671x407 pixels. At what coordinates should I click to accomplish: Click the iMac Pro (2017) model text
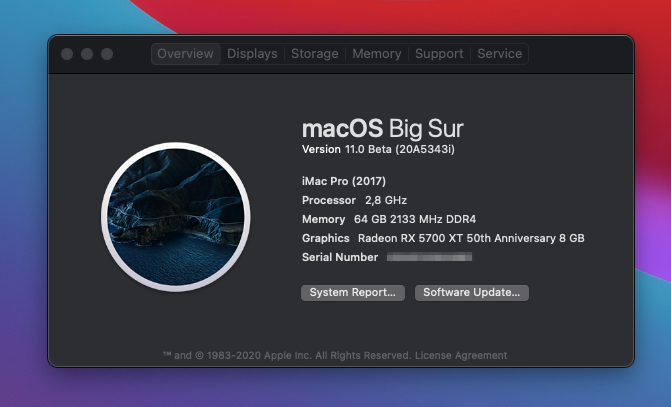(344, 181)
